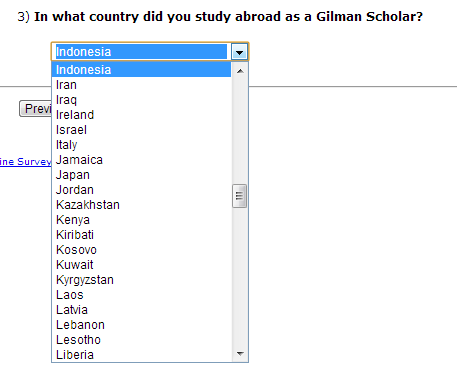Viewport: 457px width, 379px height.
Task: Select Italy from the country list
Action: (141, 145)
